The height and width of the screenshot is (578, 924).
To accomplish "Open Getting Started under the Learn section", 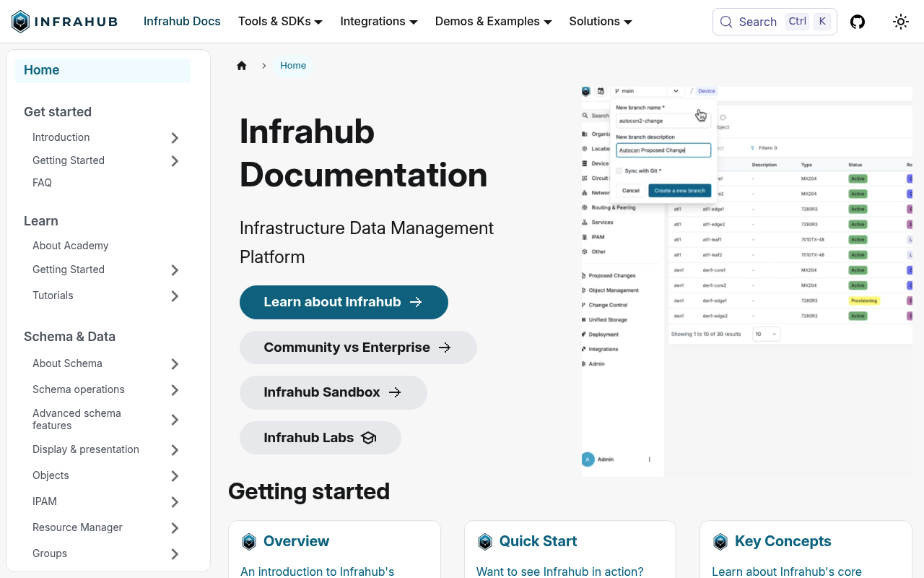I will pos(69,269).
